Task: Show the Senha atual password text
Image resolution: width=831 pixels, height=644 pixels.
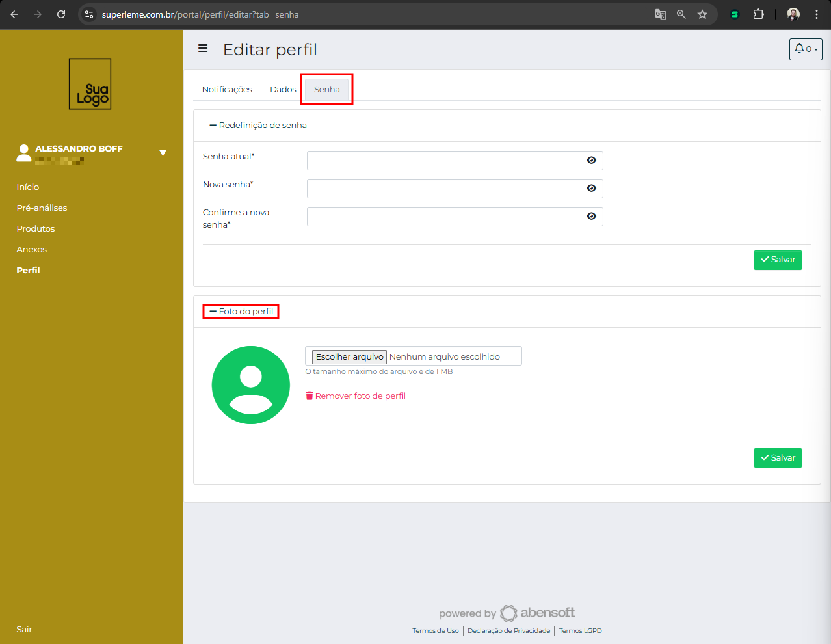Action: pyautogui.click(x=591, y=161)
